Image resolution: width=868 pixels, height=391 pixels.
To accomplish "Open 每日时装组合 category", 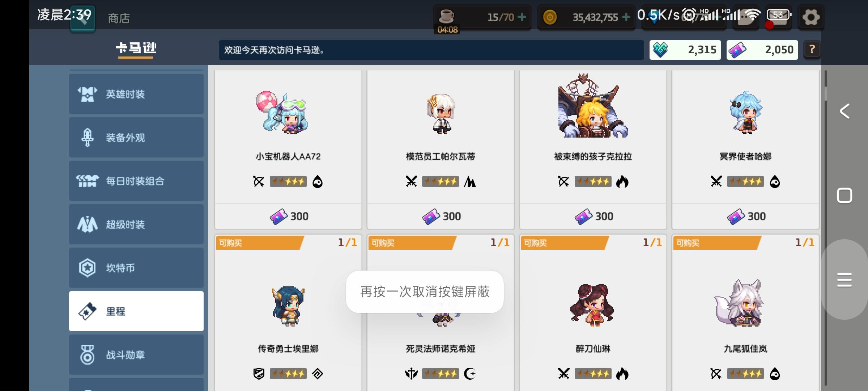I will pyautogui.click(x=136, y=181).
